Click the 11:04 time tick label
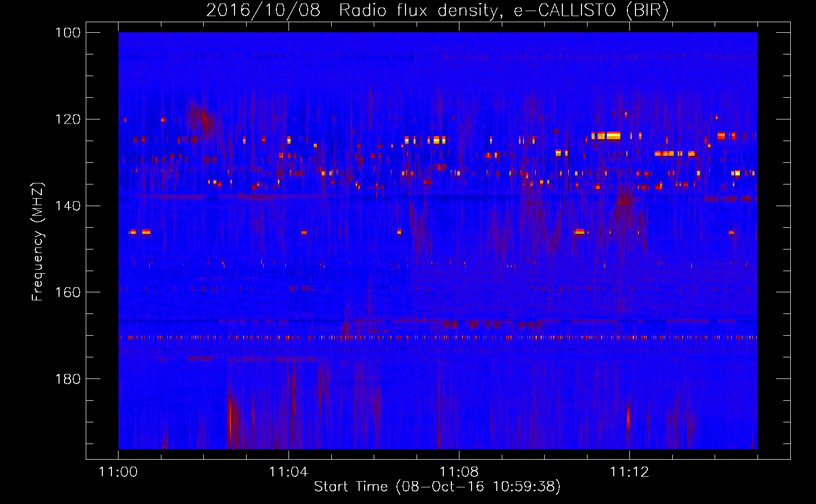The image size is (816, 504). click(288, 472)
